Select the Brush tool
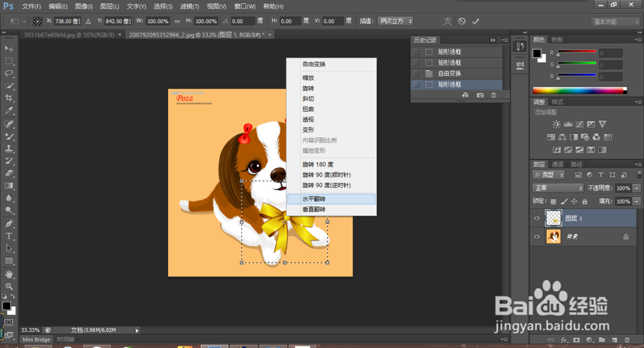The image size is (644, 348). click(x=8, y=136)
